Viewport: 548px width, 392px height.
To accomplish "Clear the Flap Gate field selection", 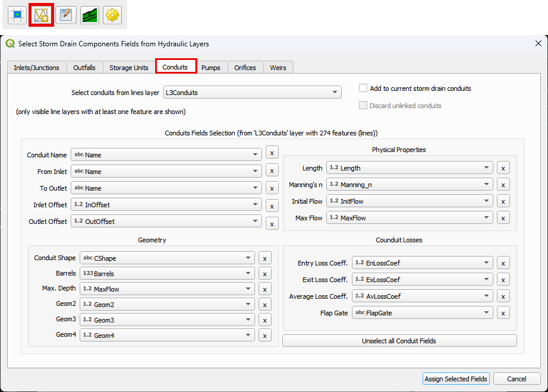I will click(x=503, y=313).
